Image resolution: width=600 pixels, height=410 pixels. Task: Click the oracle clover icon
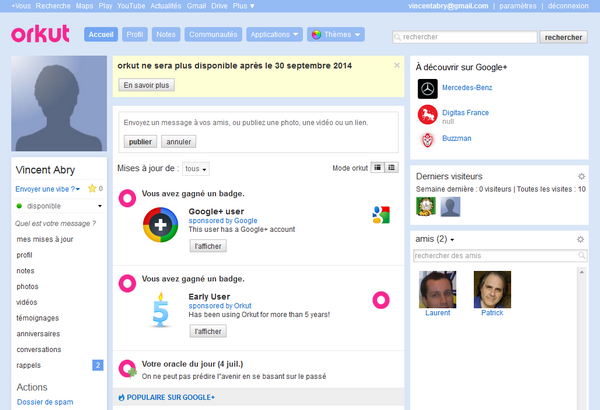click(128, 369)
